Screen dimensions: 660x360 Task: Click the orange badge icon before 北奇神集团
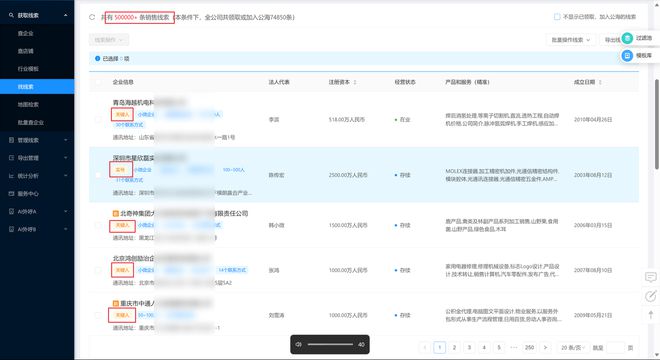[x=116, y=213]
